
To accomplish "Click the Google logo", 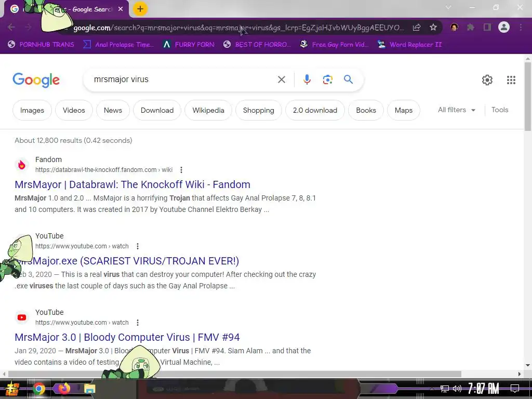I will click(36, 80).
